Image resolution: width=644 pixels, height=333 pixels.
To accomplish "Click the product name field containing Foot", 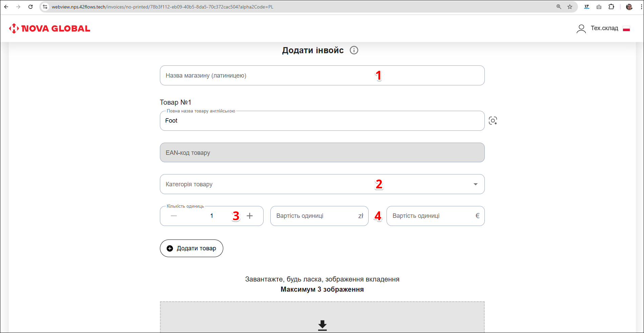I will 322,121.
